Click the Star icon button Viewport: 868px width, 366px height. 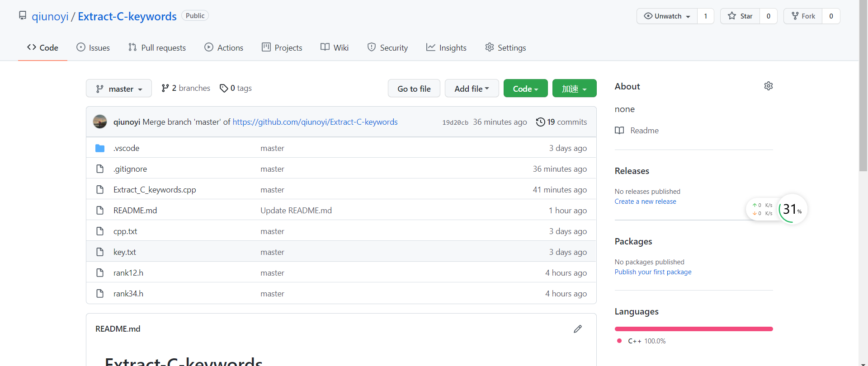click(x=740, y=16)
